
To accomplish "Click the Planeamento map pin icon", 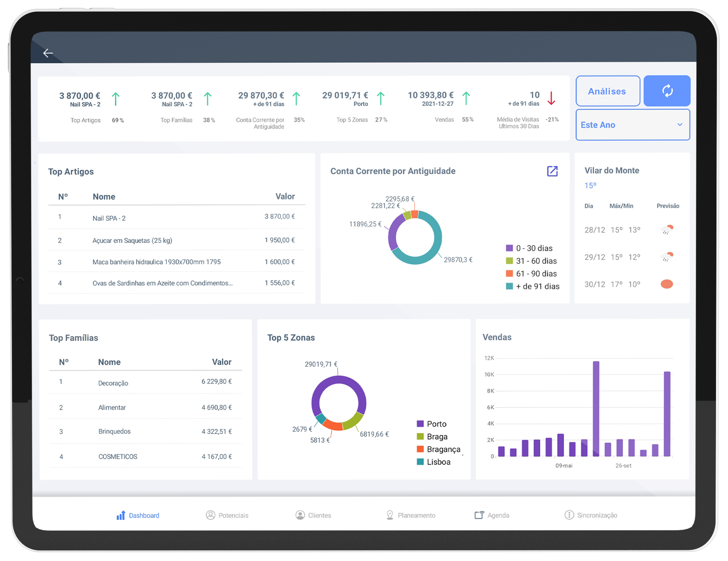I will coord(390,515).
